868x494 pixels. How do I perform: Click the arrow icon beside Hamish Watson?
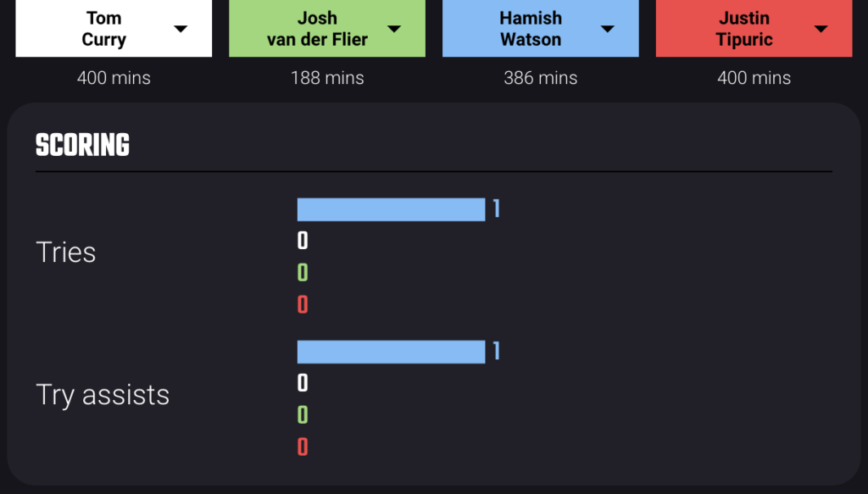607,29
